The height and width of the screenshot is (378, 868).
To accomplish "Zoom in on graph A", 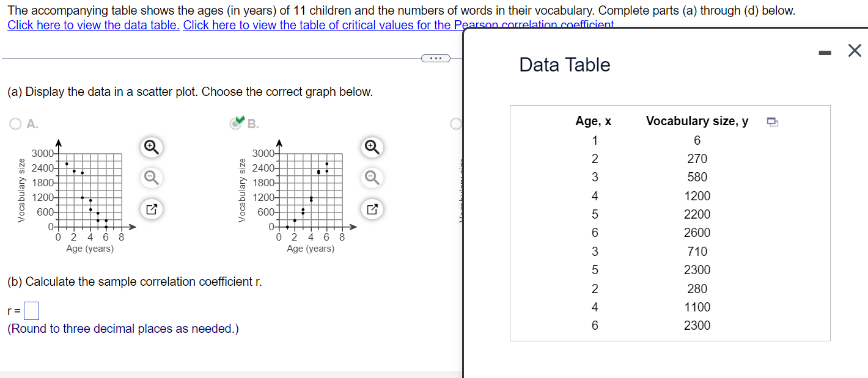I will [x=151, y=147].
